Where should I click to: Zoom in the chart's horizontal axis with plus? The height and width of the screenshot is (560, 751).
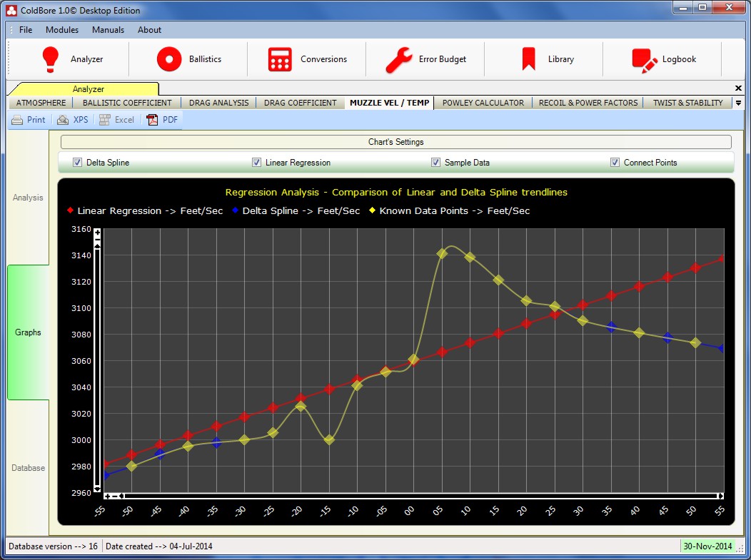[x=107, y=497]
